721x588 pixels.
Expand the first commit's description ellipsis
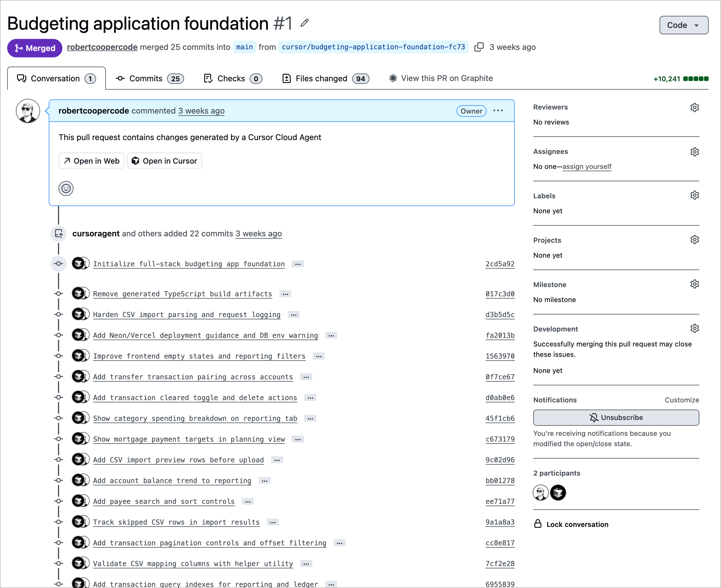pyautogui.click(x=297, y=263)
